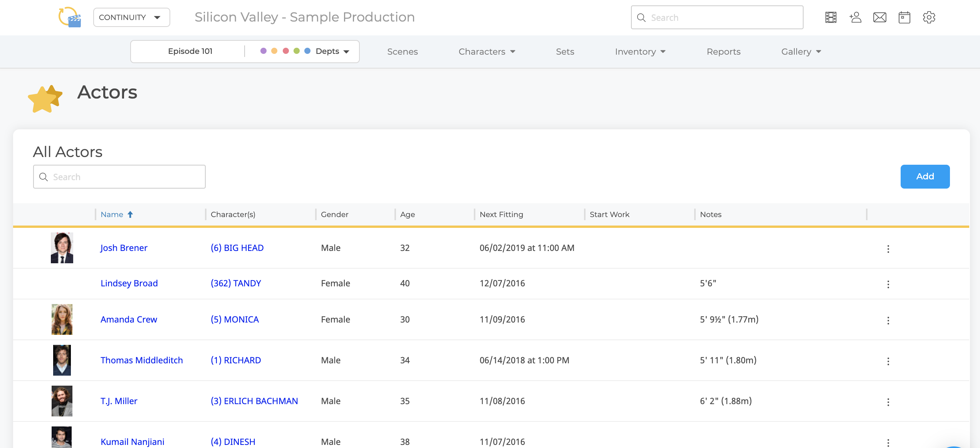Open row menu for Josh Brener

pyautogui.click(x=888, y=249)
